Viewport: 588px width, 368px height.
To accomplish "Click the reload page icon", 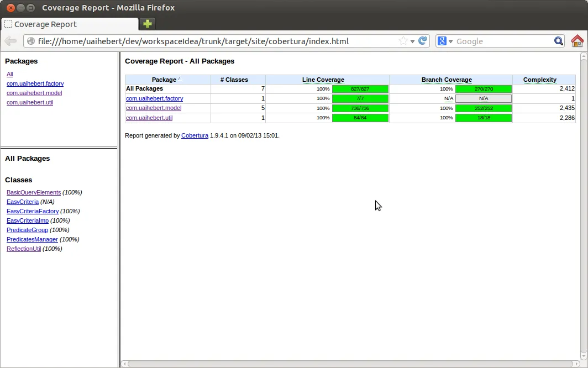I will 423,41.
